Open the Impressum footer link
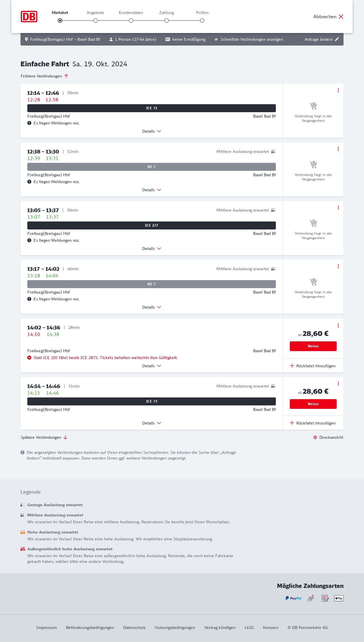Viewport: 364px width, 642px height. click(x=47, y=627)
